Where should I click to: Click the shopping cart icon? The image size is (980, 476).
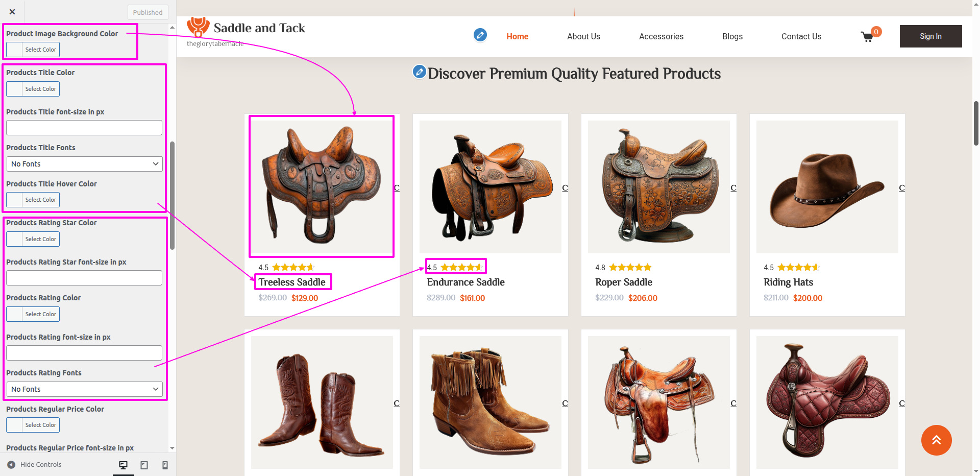(867, 37)
